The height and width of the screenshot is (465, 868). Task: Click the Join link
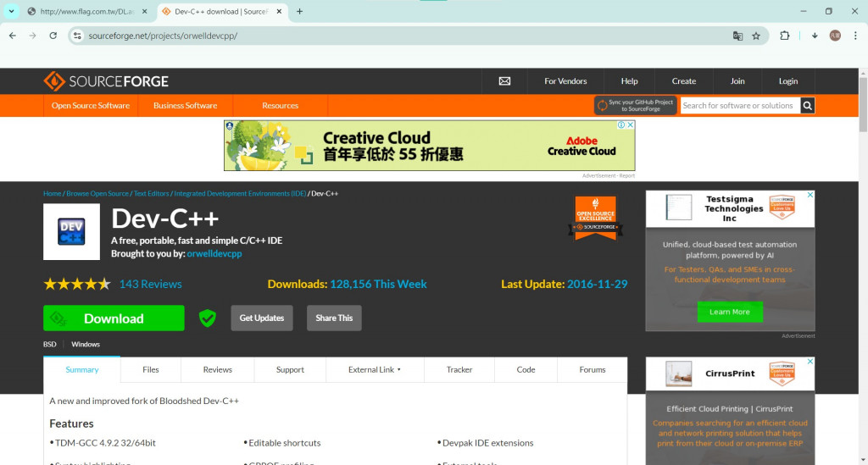point(737,81)
